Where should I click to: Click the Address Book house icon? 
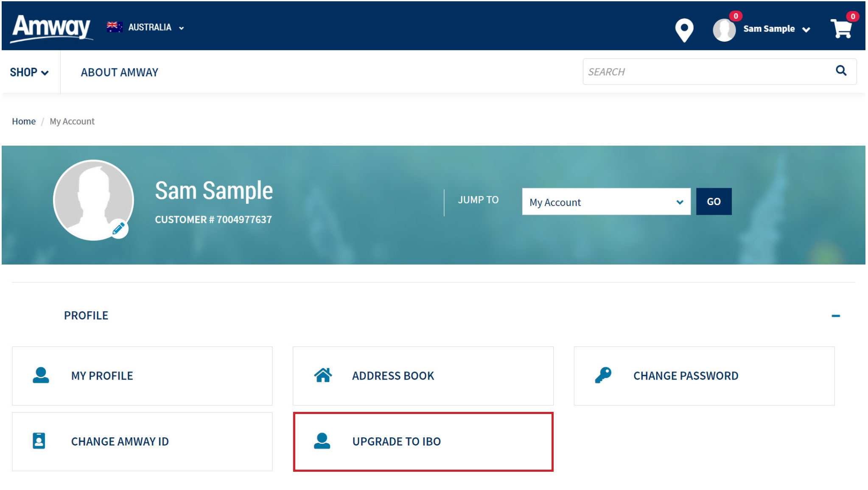click(x=323, y=375)
